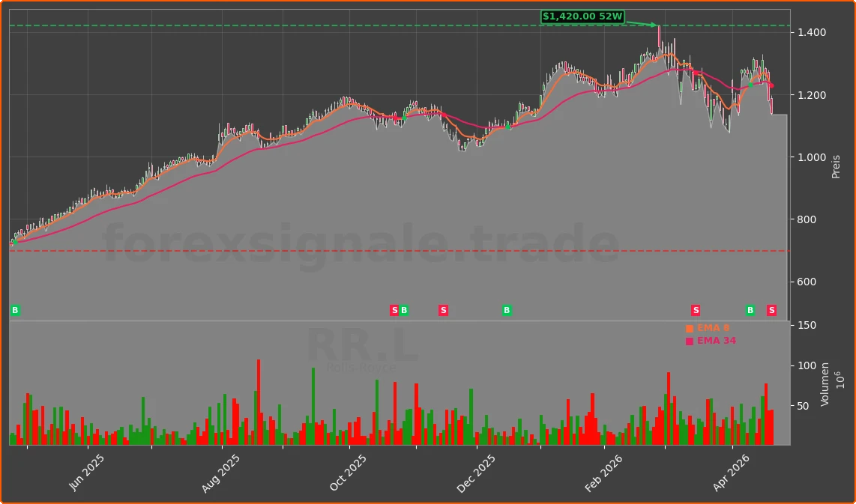The image size is (856, 504).
Task: Click the tallest green volume bar in September 2025
Action: (x=313, y=407)
